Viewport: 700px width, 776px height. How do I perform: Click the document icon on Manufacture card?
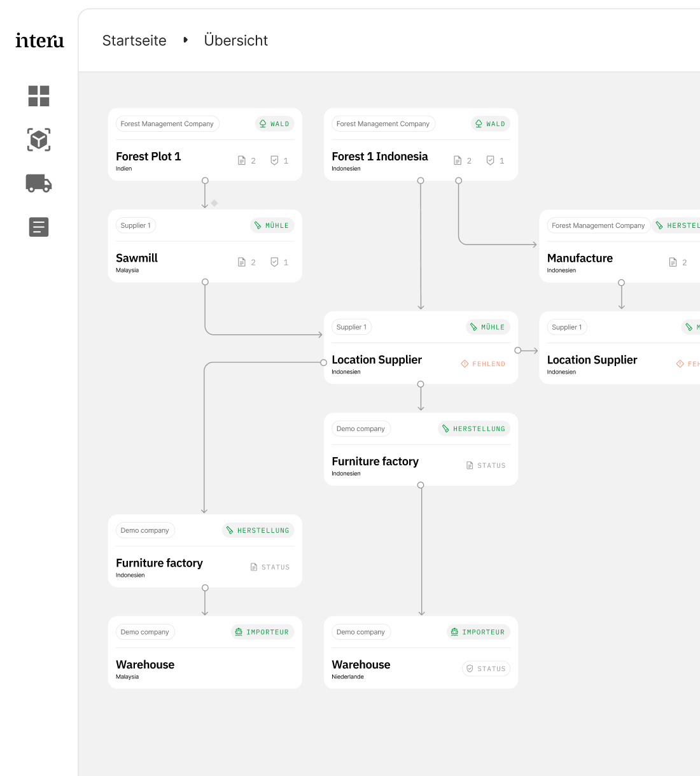(x=673, y=262)
